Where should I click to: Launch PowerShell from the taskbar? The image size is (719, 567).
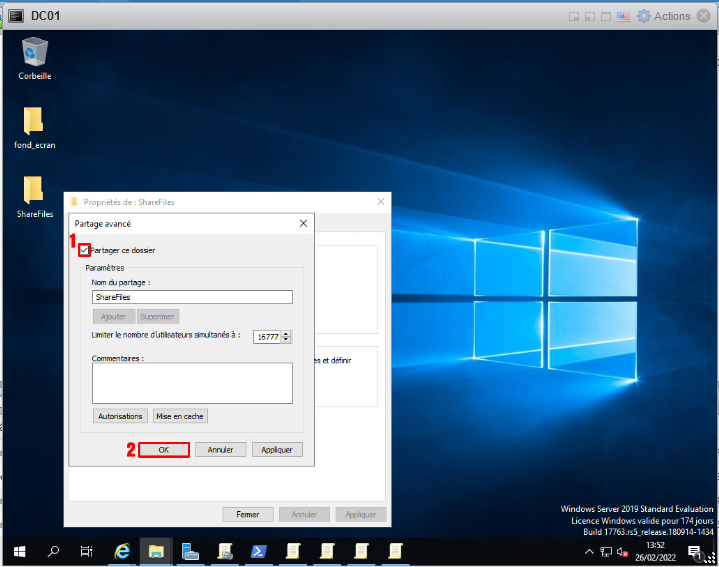pos(258,551)
